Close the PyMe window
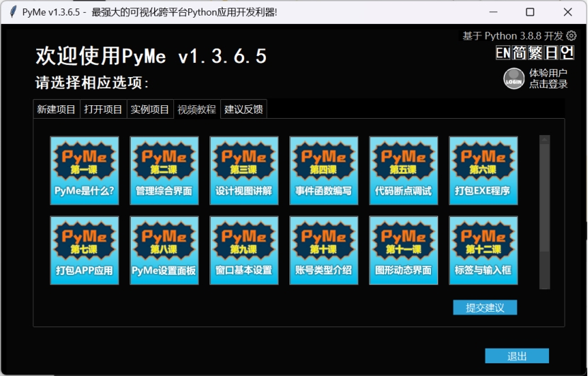Screen dimensions: 588x376 (x=567, y=12)
